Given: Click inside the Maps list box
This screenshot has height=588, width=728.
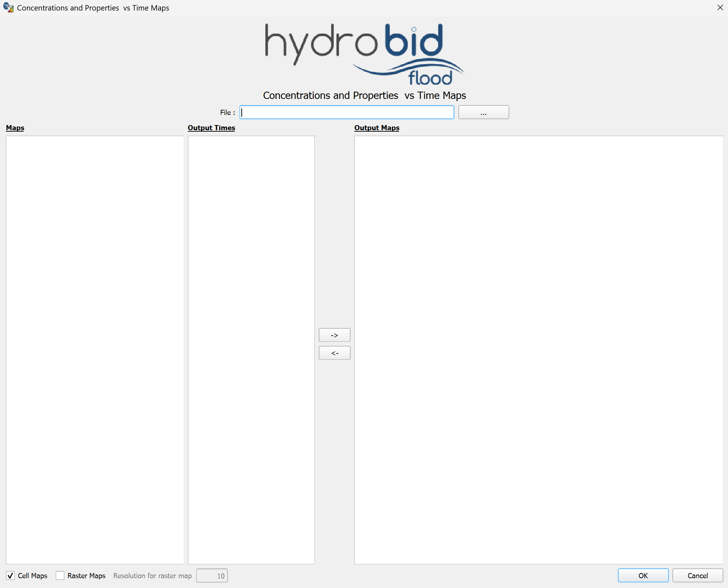Looking at the screenshot, I should 94,349.
